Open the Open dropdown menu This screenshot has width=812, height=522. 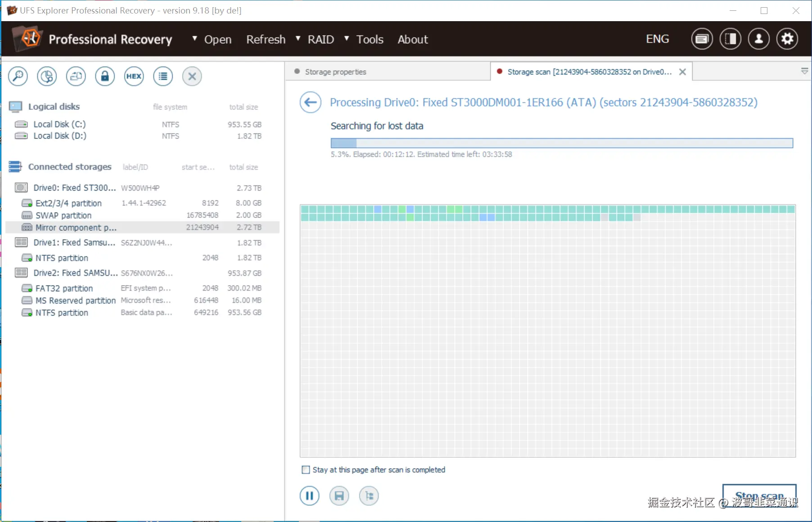212,39
